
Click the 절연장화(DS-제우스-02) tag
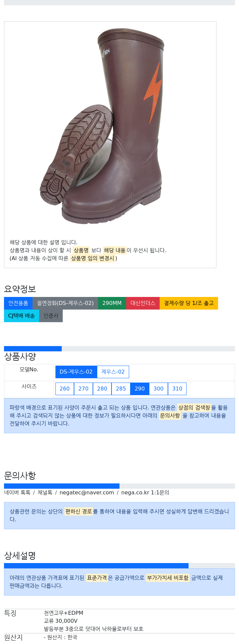click(65, 303)
